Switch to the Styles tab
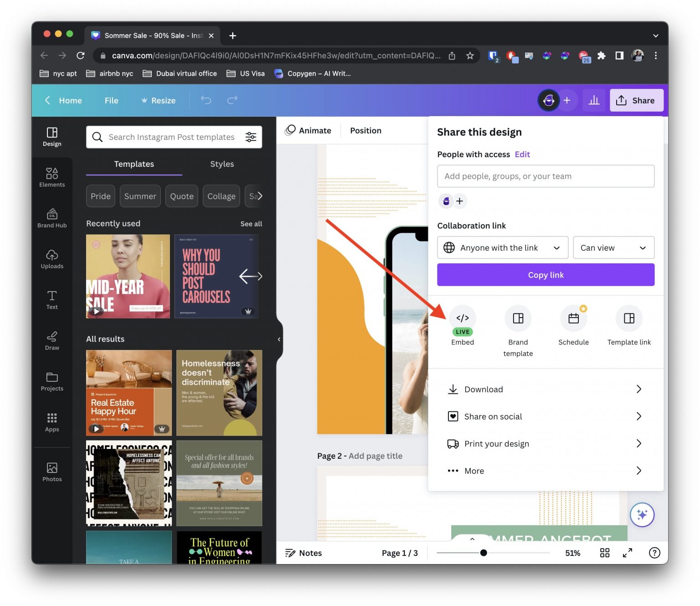700x606 pixels. 222,164
